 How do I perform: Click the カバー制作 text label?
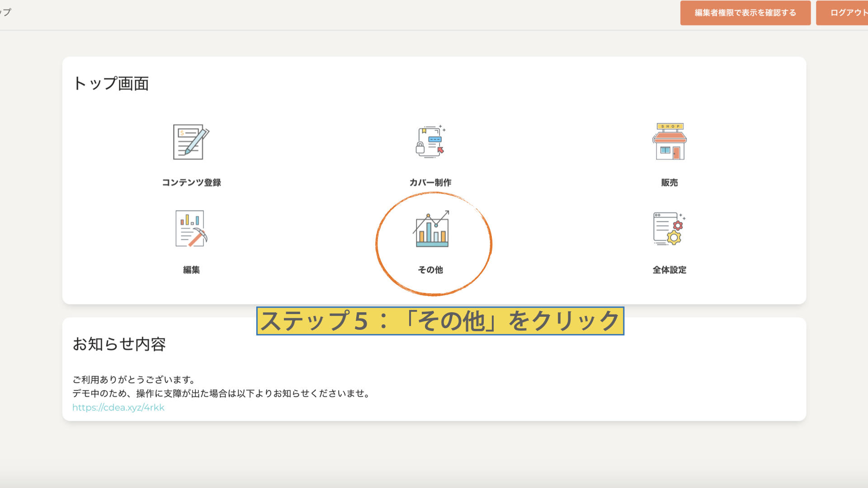[x=430, y=183]
